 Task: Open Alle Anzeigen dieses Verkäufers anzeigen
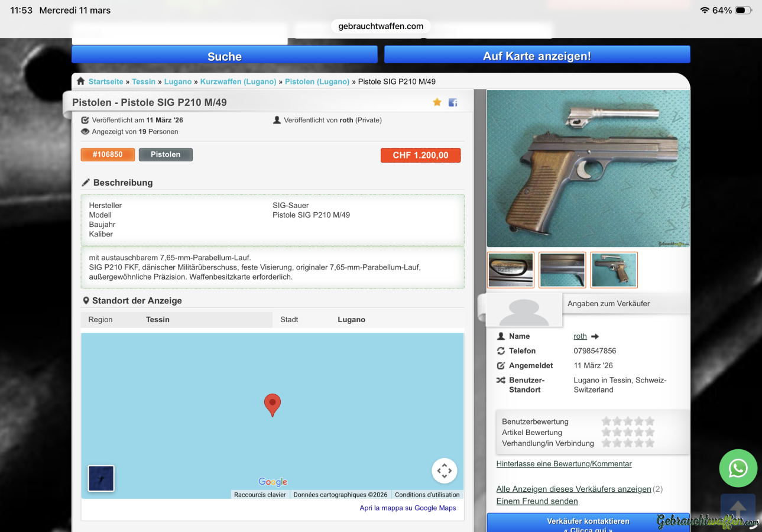[573, 489]
